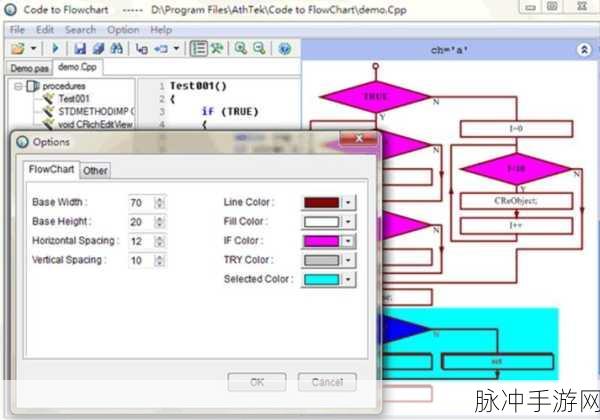This screenshot has width=600, height=420.
Task: Click the CRaObject; box in flowchart
Action: (x=516, y=201)
